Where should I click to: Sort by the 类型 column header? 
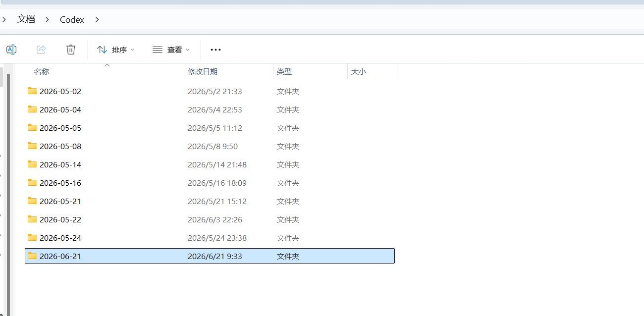[x=284, y=71]
